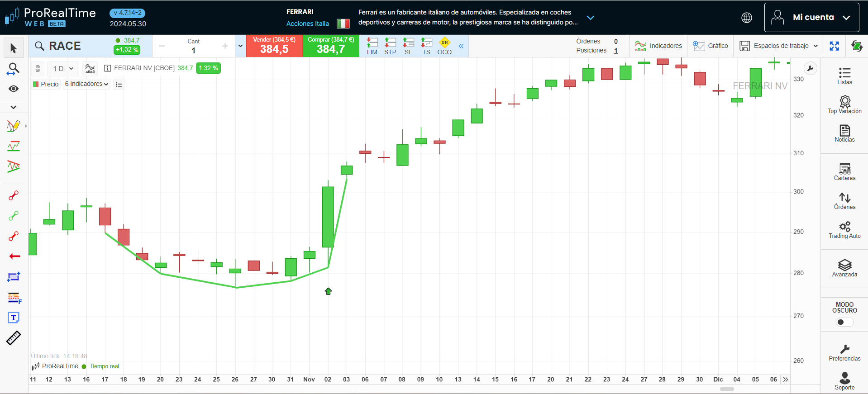Select the arrow cursor tool
The width and height of the screenshot is (868, 394).
pos(14,48)
